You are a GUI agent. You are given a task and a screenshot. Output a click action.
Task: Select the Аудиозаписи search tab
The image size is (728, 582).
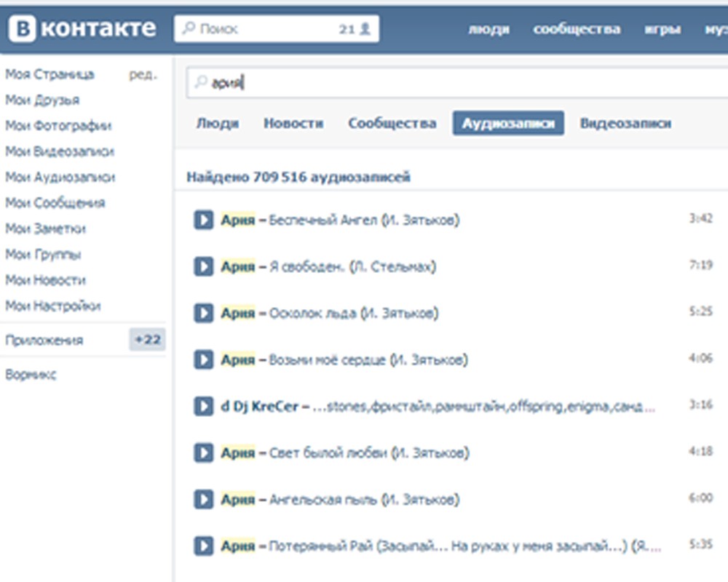[x=508, y=124]
